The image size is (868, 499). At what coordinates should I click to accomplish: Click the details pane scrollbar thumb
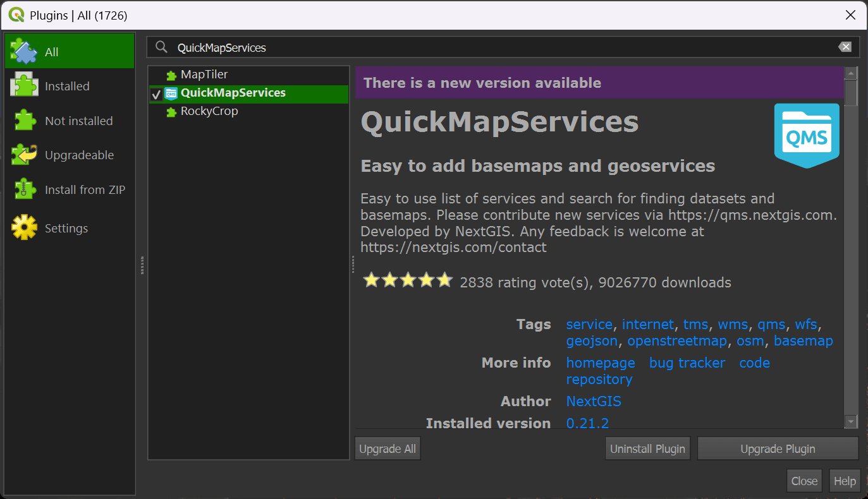pyautogui.click(x=851, y=93)
